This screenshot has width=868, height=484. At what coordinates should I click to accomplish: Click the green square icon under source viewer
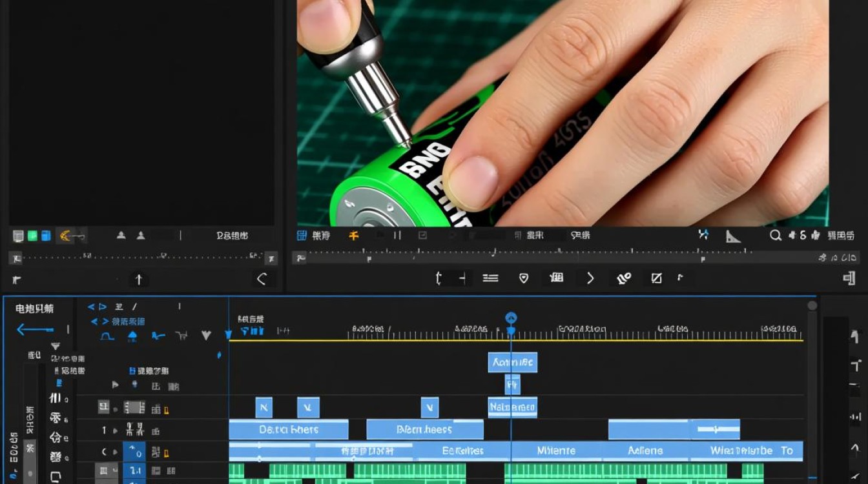[x=32, y=236]
